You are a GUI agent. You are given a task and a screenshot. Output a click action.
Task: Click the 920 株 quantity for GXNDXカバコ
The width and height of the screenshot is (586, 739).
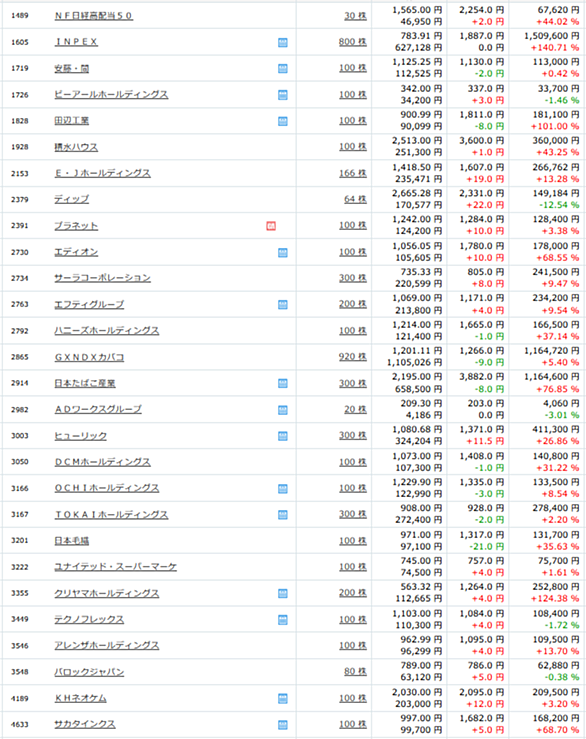[x=353, y=357]
